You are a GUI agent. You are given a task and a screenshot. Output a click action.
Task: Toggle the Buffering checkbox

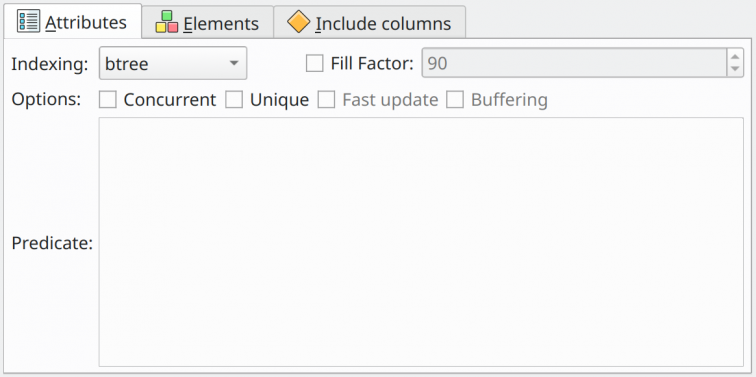455,100
